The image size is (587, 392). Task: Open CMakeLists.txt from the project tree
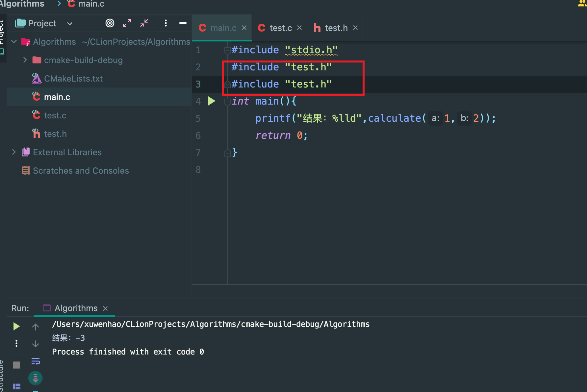73,79
